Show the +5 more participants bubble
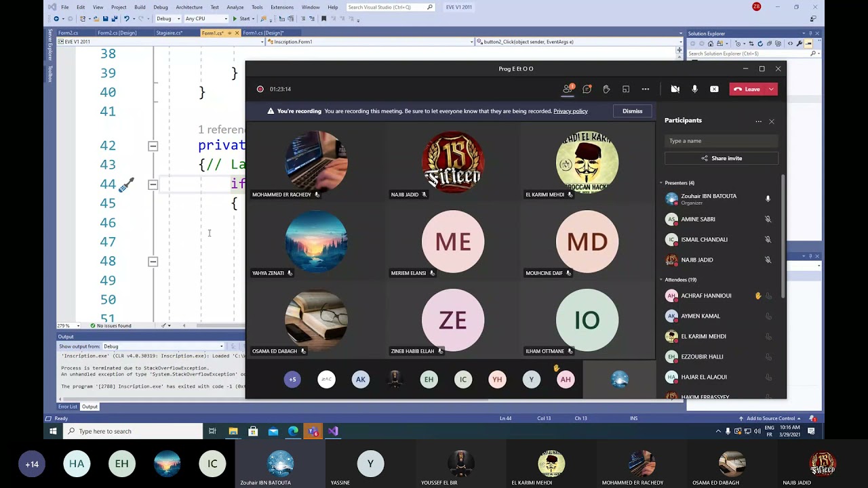The image size is (868, 488). click(x=292, y=380)
